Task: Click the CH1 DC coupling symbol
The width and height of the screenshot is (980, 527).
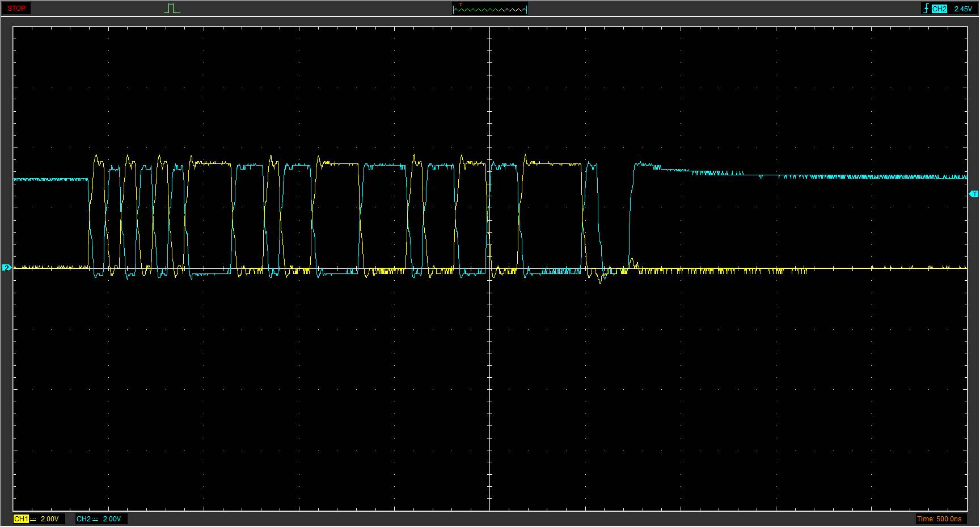Action: 33,518
